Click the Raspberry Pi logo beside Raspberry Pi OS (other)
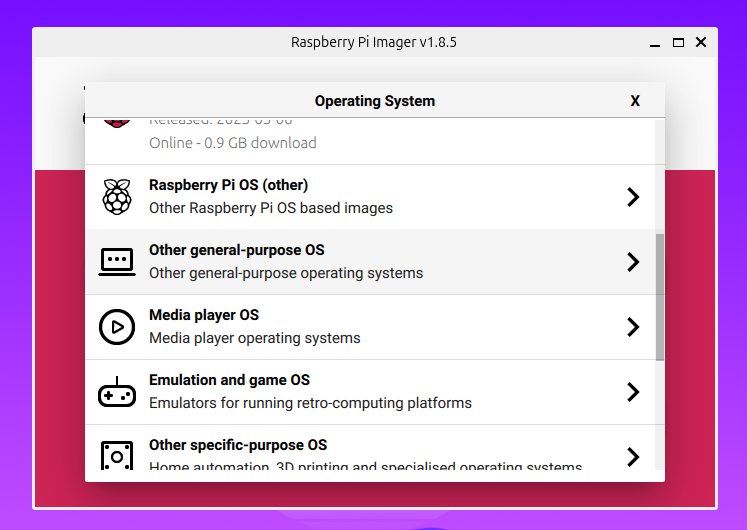Image resolution: width=747 pixels, height=530 pixels. point(117,197)
